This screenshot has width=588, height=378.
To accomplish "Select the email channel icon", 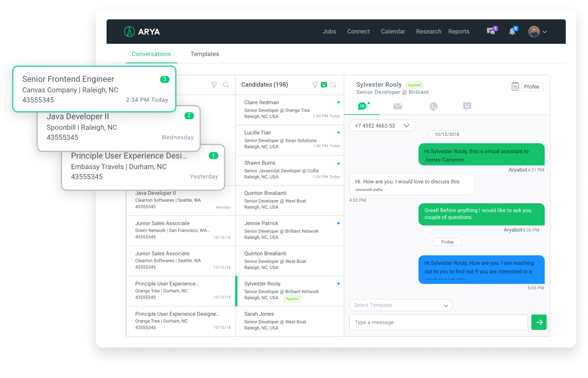I will 397,106.
